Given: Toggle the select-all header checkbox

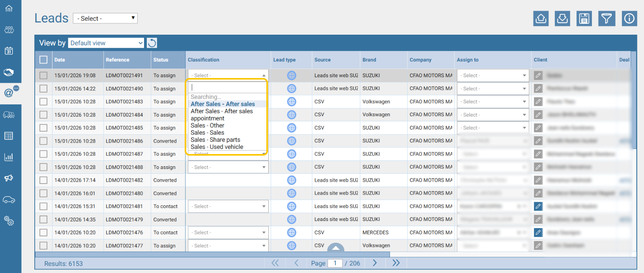Looking at the screenshot, I should [x=43, y=59].
